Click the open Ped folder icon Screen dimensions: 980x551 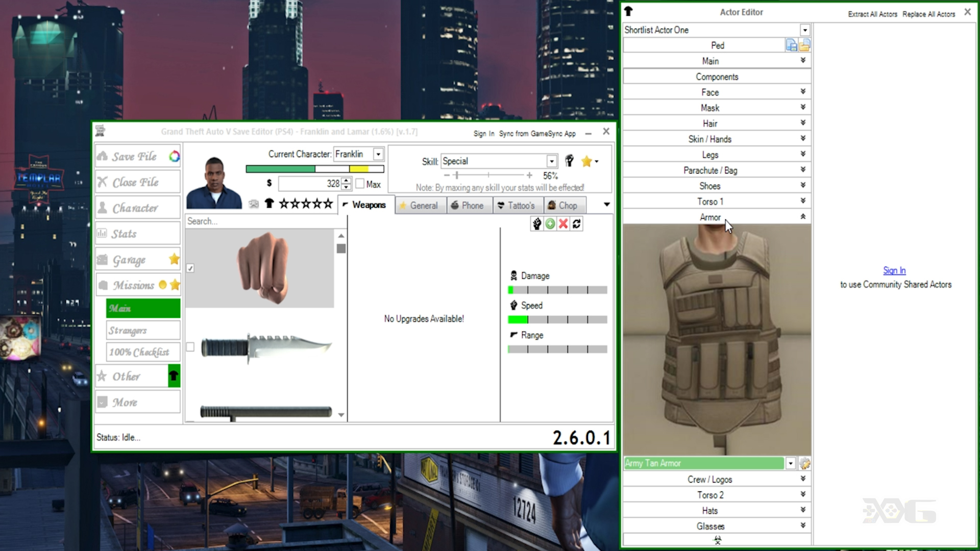pyautogui.click(x=805, y=45)
